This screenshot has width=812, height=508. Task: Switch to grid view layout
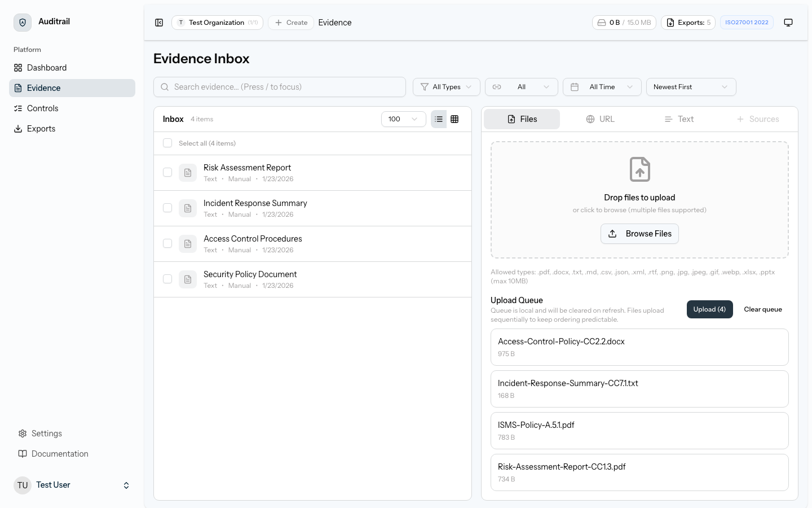click(454, 119)
